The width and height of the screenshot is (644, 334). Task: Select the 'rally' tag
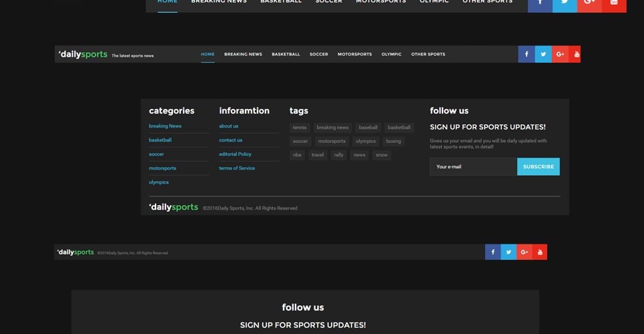pyautogui.click(x=338, y=155)
